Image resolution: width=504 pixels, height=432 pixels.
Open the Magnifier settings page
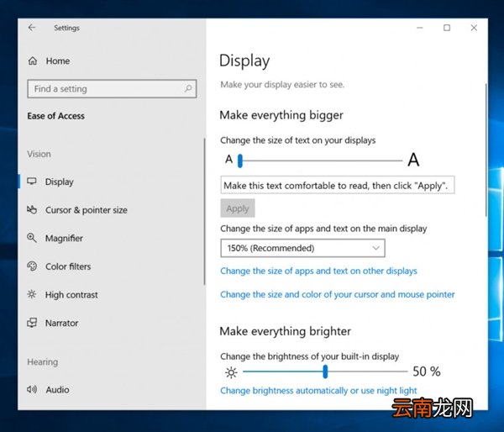tap(111, 238)
